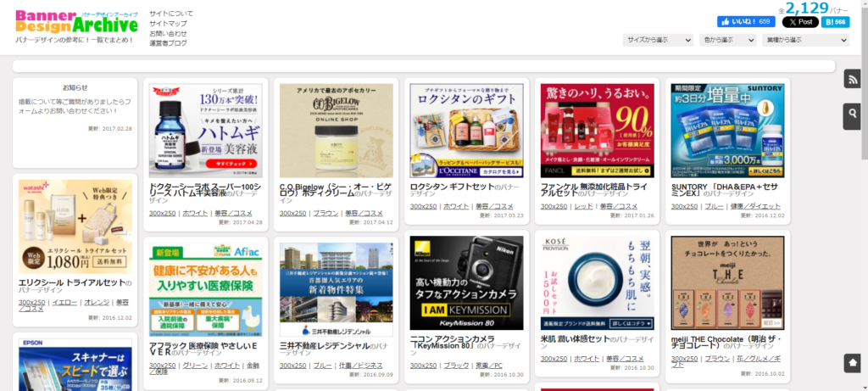Open the Aflac 医療保険 banner thumbnail

pyautogui.click(x=206, y=290)
